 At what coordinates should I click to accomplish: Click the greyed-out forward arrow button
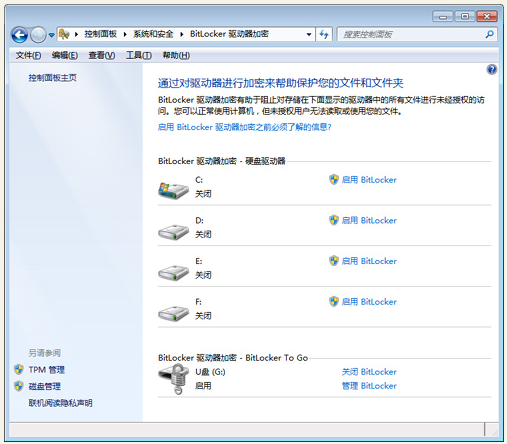tap(38, 35)
